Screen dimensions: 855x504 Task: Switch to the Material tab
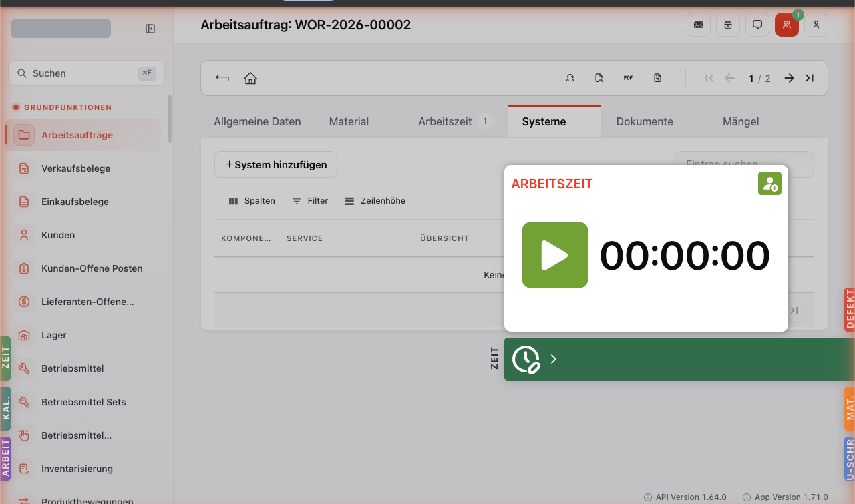349,121
